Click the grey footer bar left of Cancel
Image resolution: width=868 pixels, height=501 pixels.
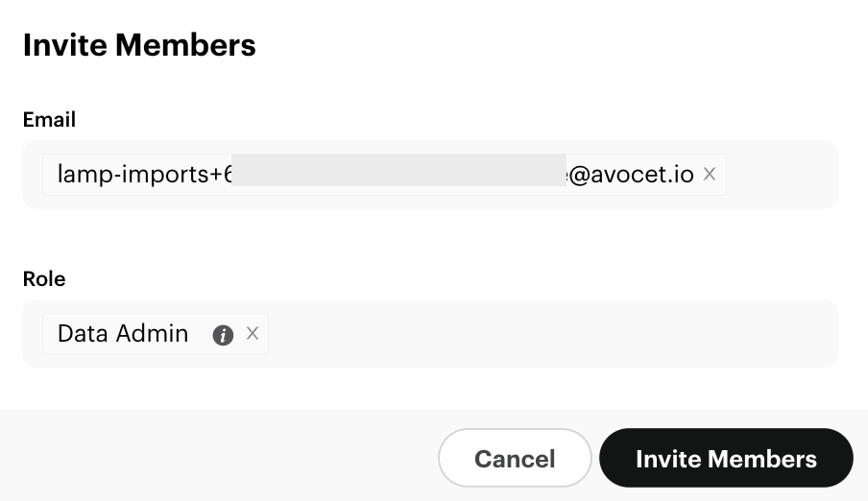(221, 456)
